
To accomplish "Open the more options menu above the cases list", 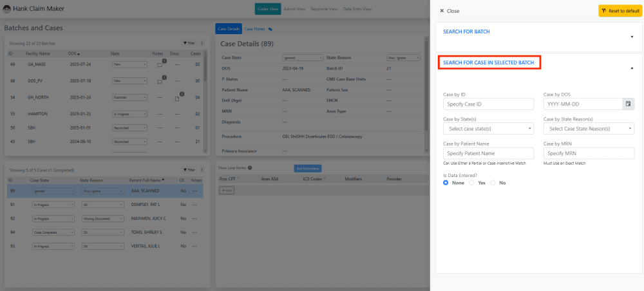I will 202,169.
